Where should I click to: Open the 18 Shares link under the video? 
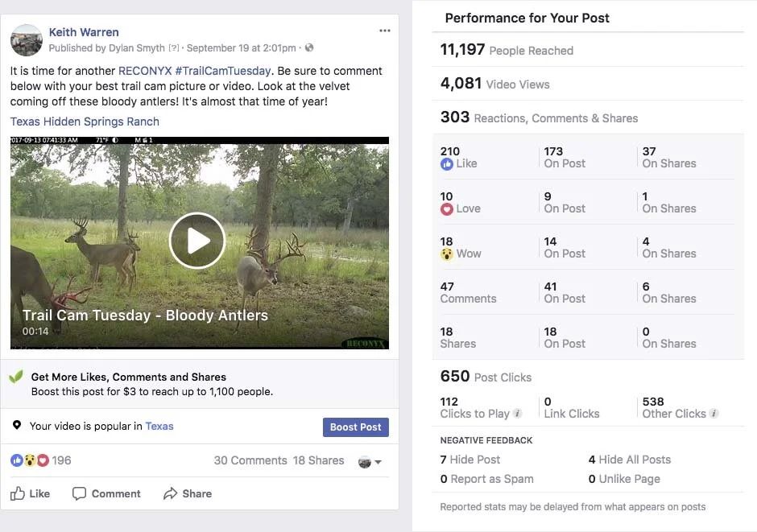[319, 460]
